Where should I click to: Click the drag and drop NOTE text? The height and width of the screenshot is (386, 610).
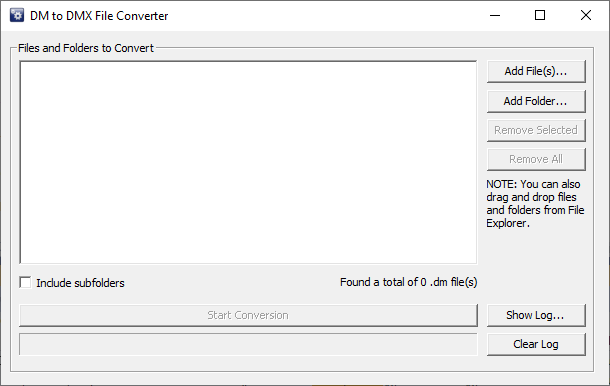point(535,204)
